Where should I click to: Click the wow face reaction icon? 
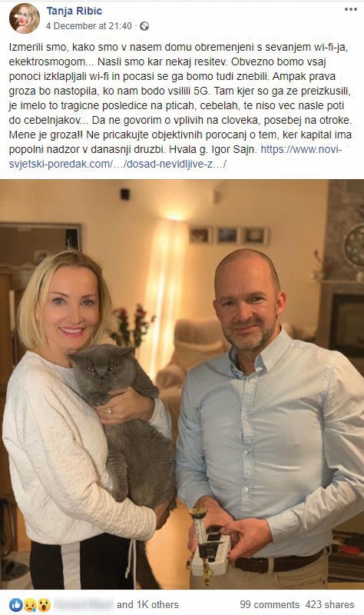(x=44, y=604)
